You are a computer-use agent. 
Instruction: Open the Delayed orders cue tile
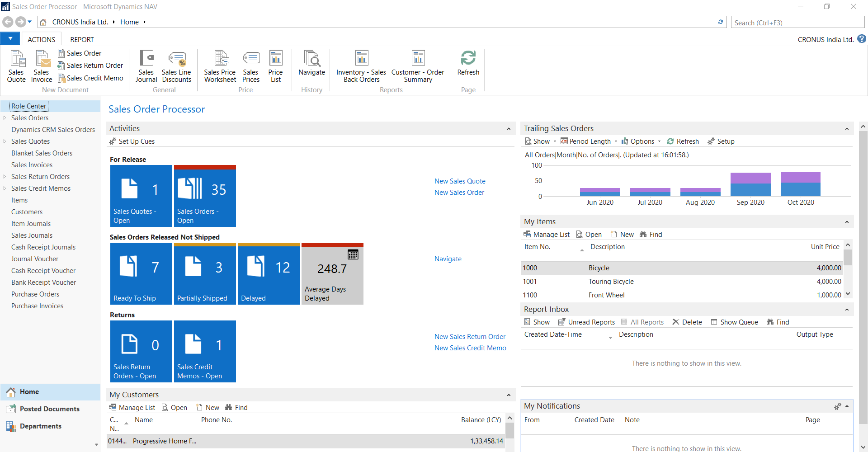tap(269, 273)
